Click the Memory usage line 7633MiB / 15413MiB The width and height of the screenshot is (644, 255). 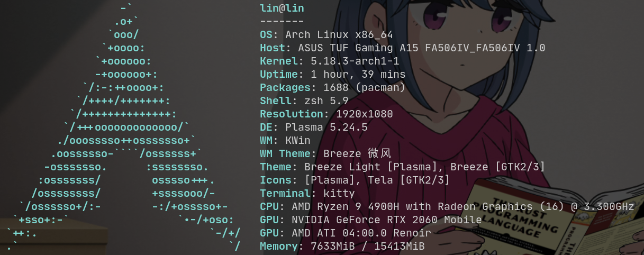[342, 247]
